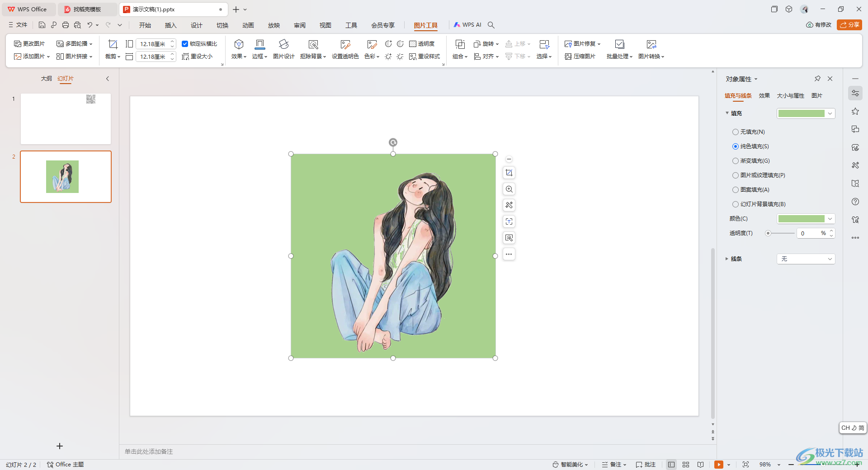This screenshot has height=470, width=868.
Task: Select pattern fill (图案填充) radio button
Action: pos(736,190)
